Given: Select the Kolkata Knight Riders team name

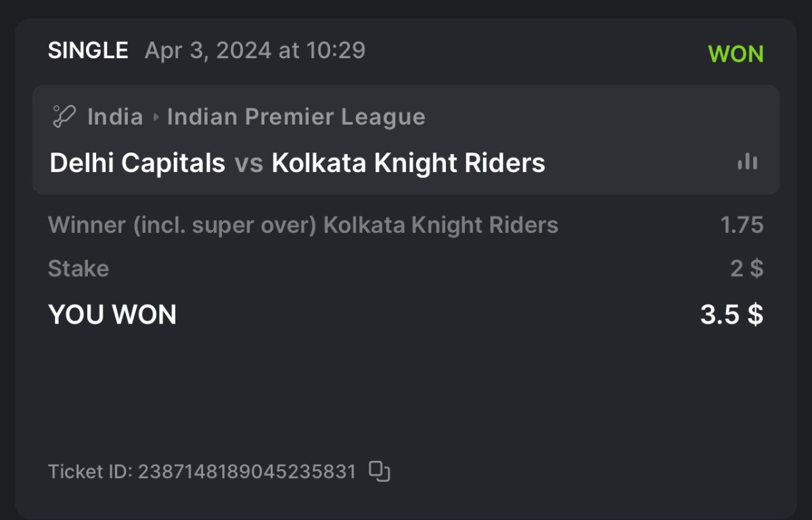Looking at the screenshot, I should (408, 163).
